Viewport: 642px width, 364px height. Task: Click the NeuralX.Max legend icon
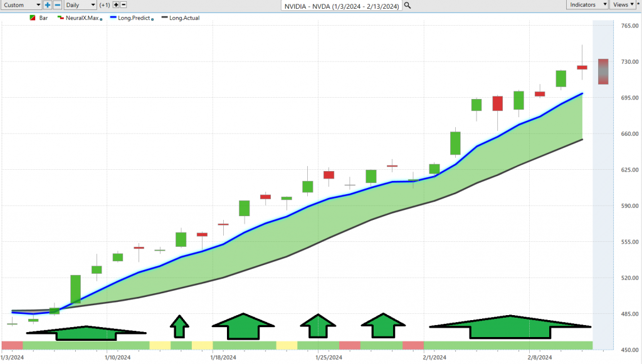(61, 18)
